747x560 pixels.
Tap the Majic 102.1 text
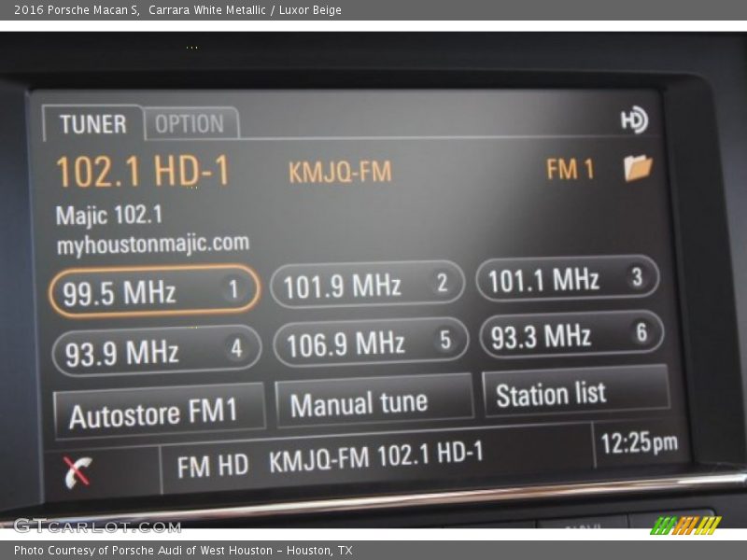point(109,215)
